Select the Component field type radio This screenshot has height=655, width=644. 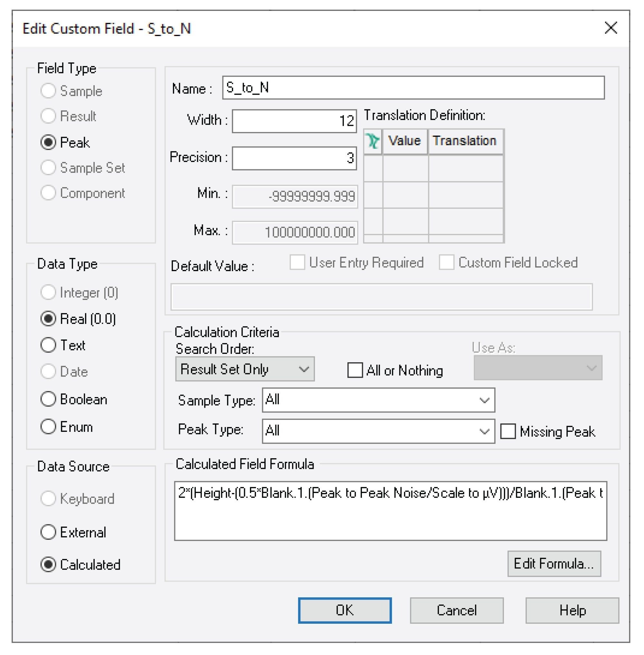pos(48,193)
